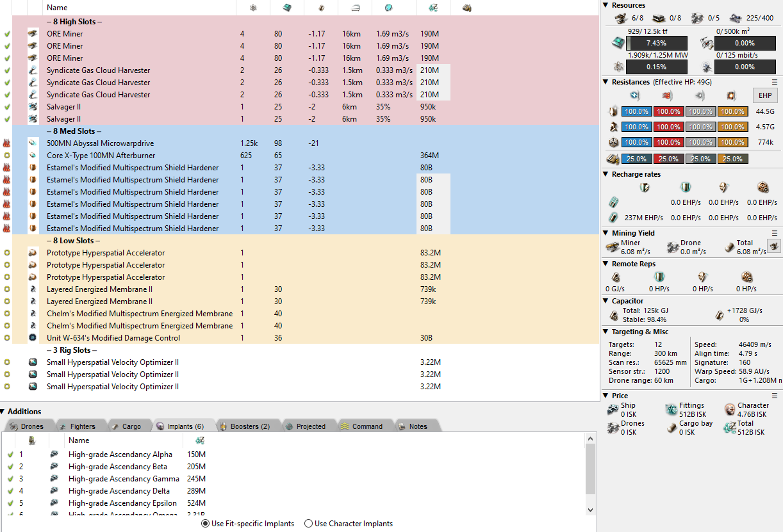Open the Price panel hamburger menu
The width and height of the screenshot is (783, 532).
[x=774, y=396]
